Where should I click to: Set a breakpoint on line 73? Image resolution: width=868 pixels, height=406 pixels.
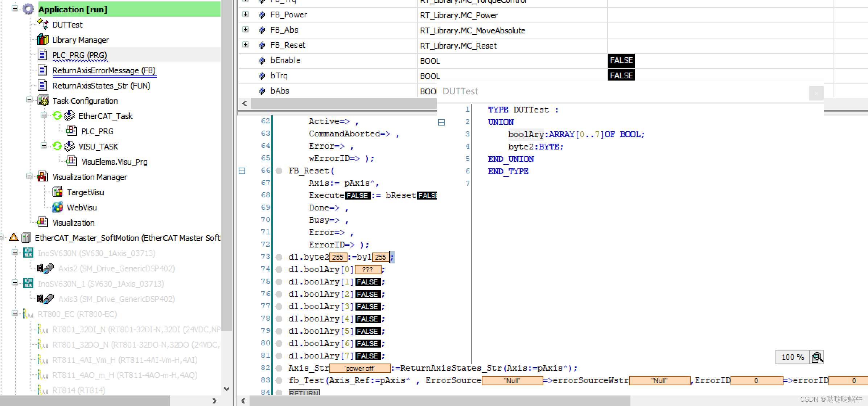point(279,257)
